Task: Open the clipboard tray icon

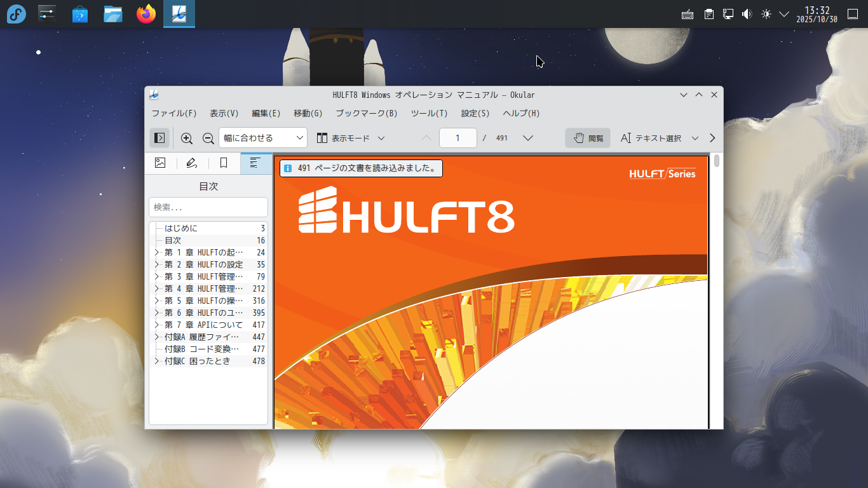Action: (709, 14)
